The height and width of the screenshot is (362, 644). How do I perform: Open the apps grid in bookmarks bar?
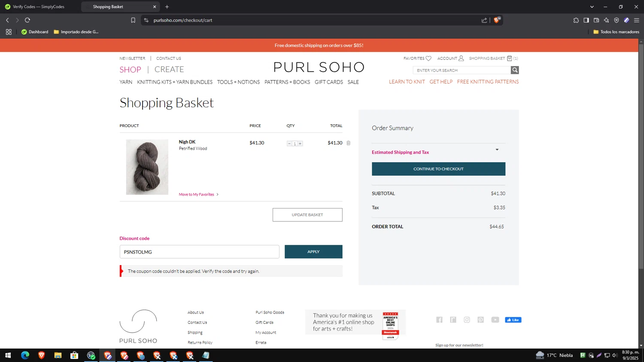click(x=9, y=32)
